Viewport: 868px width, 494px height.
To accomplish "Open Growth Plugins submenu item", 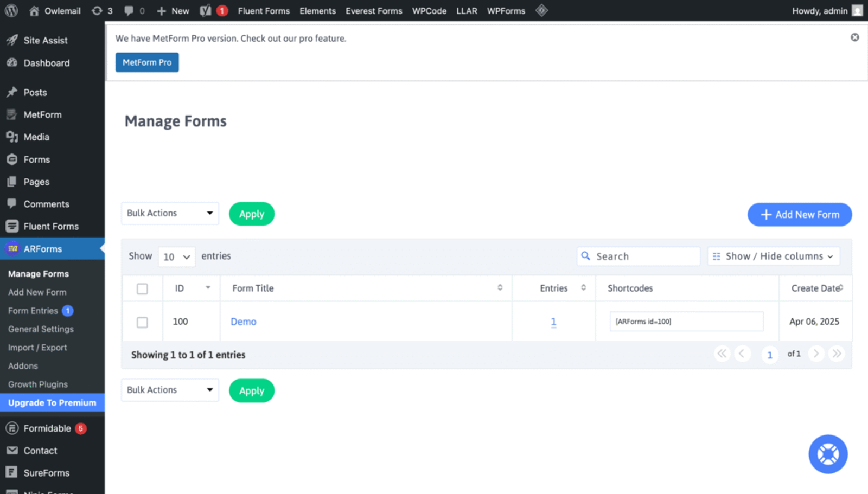I will 38,384.
